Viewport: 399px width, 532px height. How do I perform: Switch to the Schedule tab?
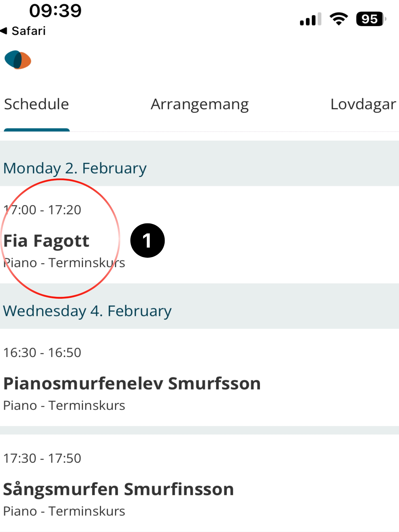[x=36, y=104]
